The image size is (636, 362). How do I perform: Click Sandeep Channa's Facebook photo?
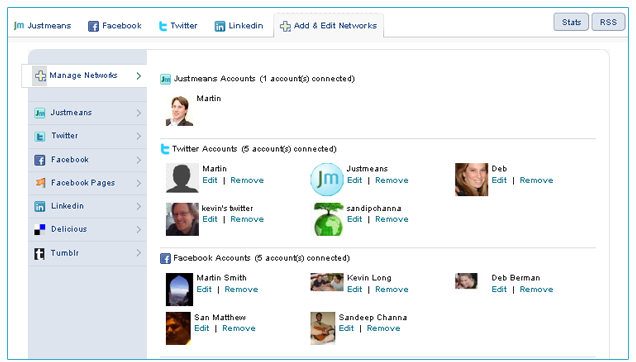point(322,328)
